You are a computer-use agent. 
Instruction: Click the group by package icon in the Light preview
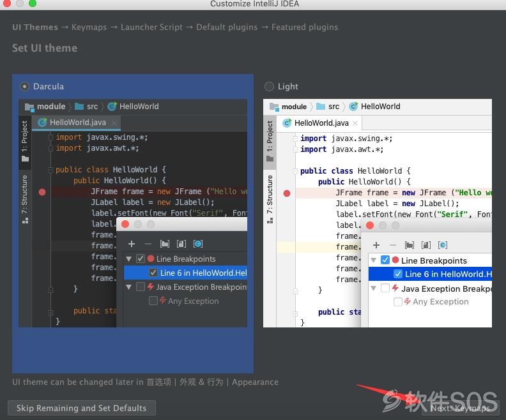pyautogui.click(x=410, y=245)
